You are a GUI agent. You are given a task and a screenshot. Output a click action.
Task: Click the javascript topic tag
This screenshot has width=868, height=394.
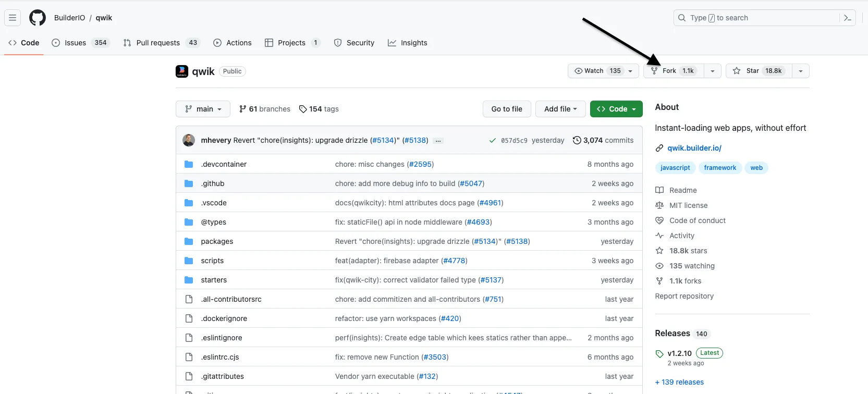coord(675,168)
